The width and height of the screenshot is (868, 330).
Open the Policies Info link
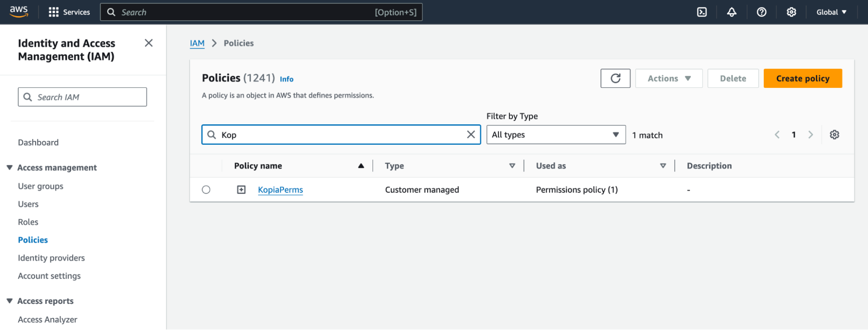tap(287, 79)
